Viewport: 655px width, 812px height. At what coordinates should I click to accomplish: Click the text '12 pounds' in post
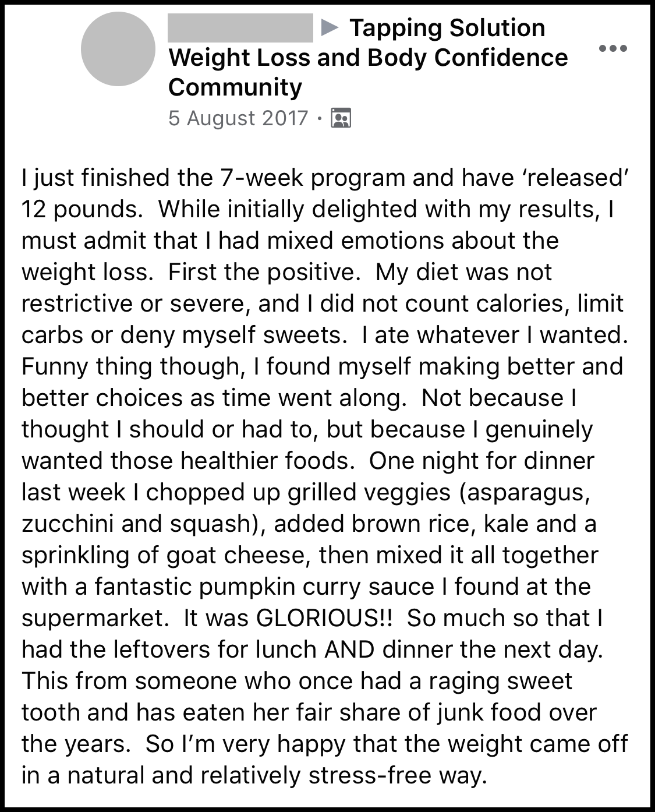click(81, 209)
